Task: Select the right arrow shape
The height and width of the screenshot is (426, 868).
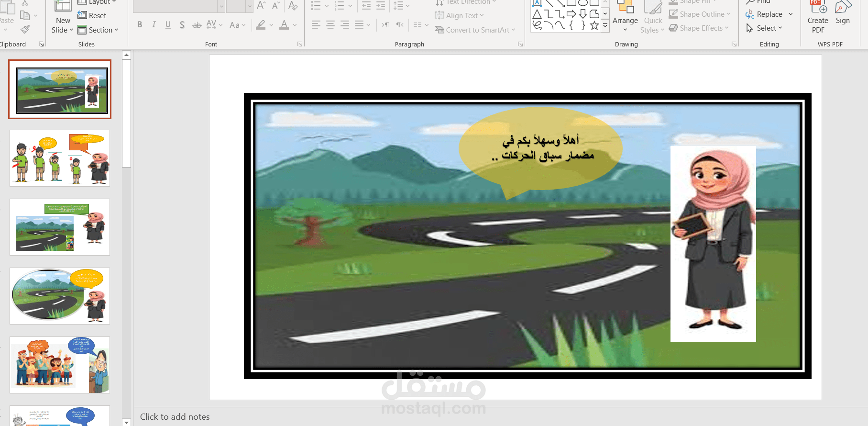Action: pyautogui.click(x=571, y=14)
